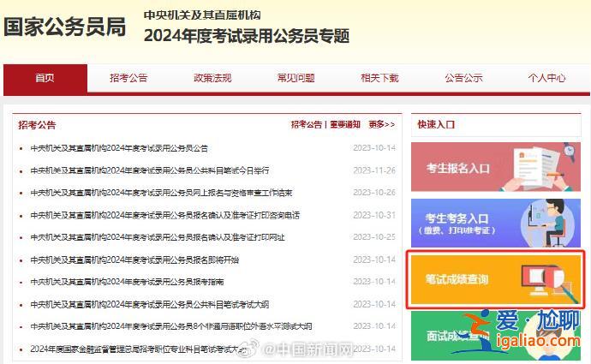Click the date 2023-10-31
Image resolution: width=591 pixels, height=364 pixels.
point(374,215)
